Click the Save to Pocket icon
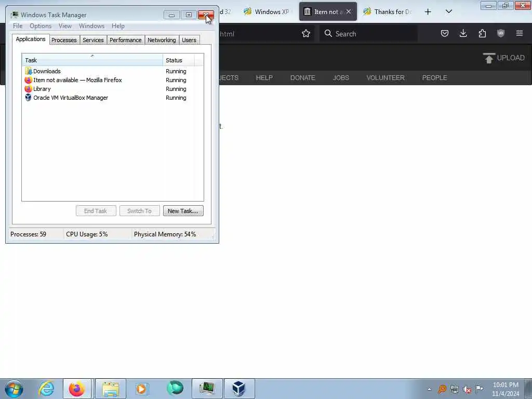 click(x=445, y=33)
